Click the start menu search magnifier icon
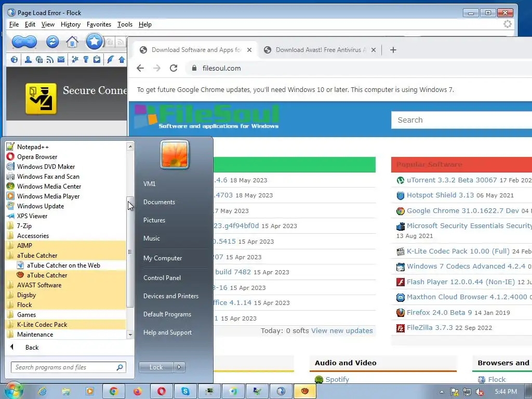The image size is (532, 399). (119, 367)
